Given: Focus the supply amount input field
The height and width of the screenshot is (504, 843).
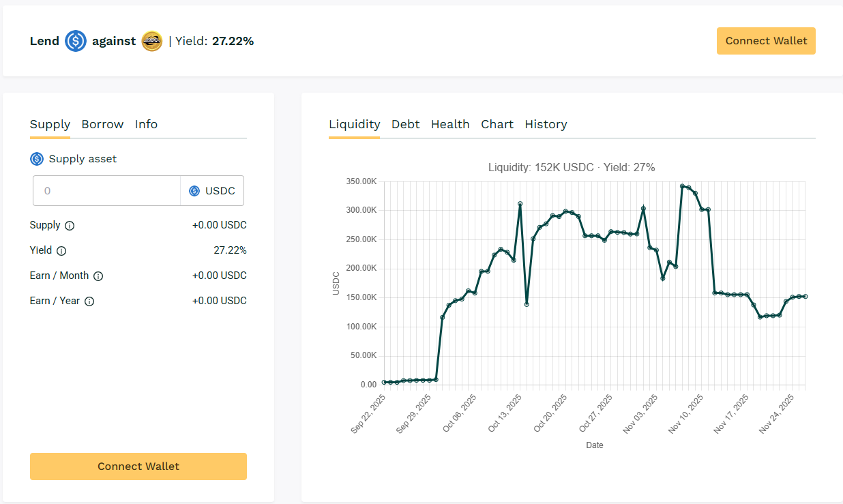Looking at the screenshot, I should 107,191.
